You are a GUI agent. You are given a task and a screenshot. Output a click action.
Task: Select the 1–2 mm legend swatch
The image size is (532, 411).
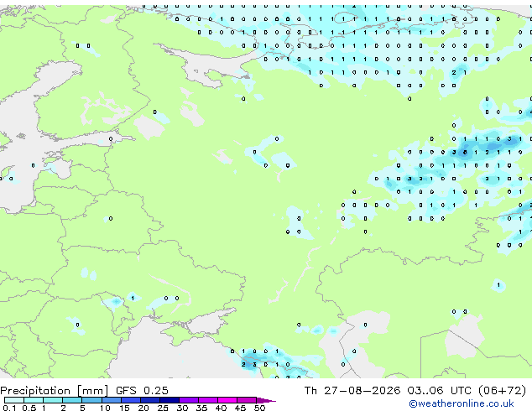53,400
